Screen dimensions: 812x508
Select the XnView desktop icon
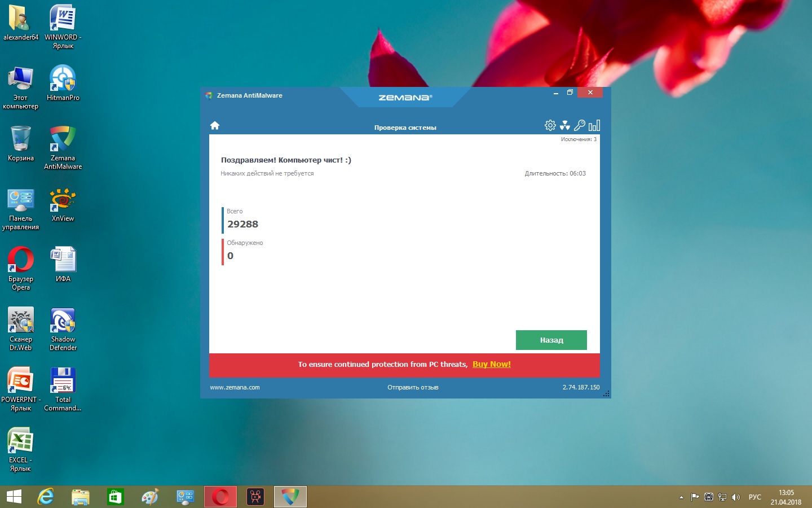point(63,204)
